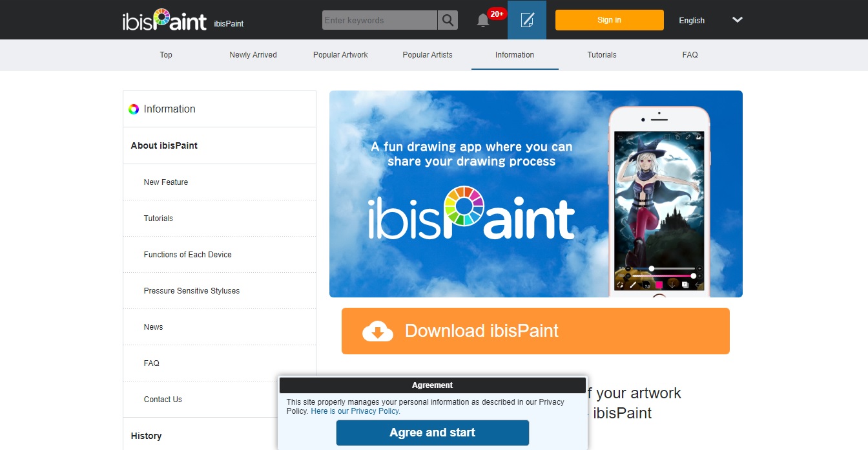This screenshot has width=868, height=450.
Task: Open the ibisPaint logo home link
Action: point(165,20)
